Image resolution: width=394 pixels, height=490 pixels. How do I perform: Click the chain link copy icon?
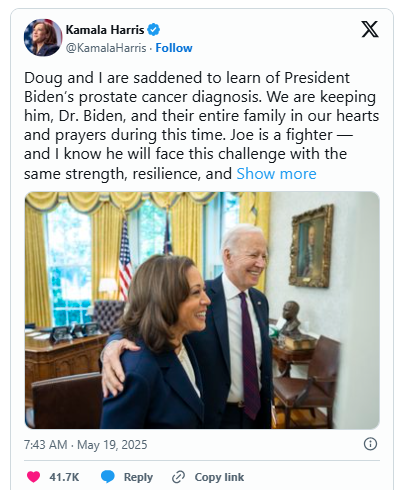[x=178, y=477]
